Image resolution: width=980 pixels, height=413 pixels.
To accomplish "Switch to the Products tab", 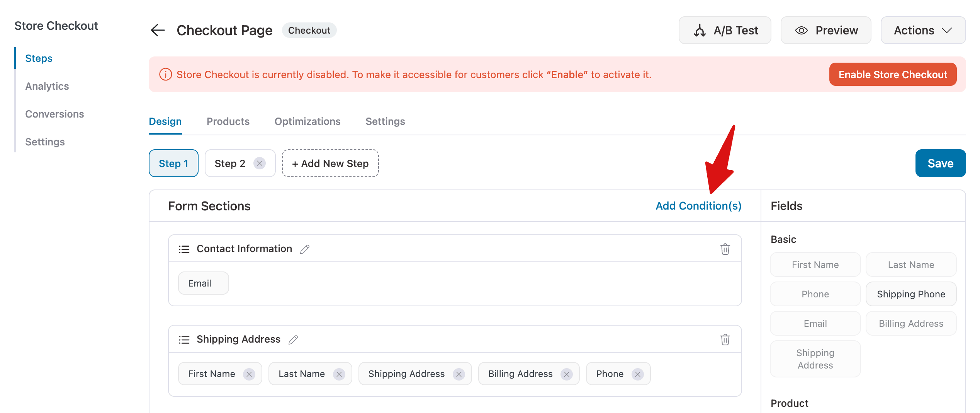I will click(x=228, y=121).
